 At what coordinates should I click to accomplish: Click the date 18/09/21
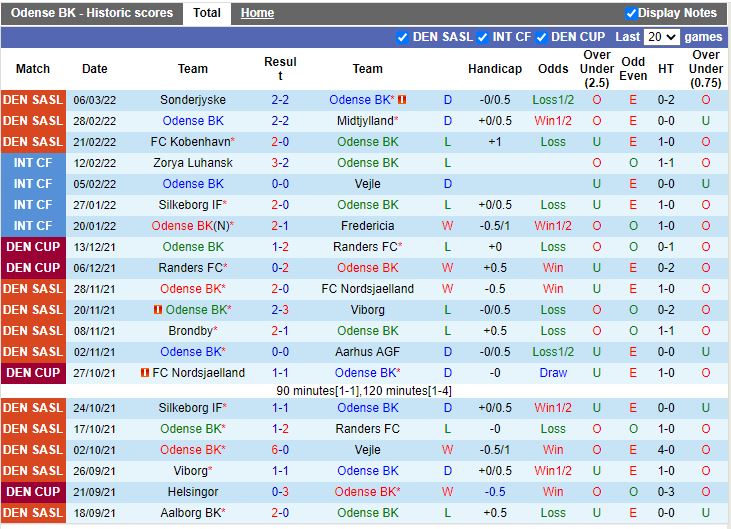pyautogui.click(x=95, y=513)
